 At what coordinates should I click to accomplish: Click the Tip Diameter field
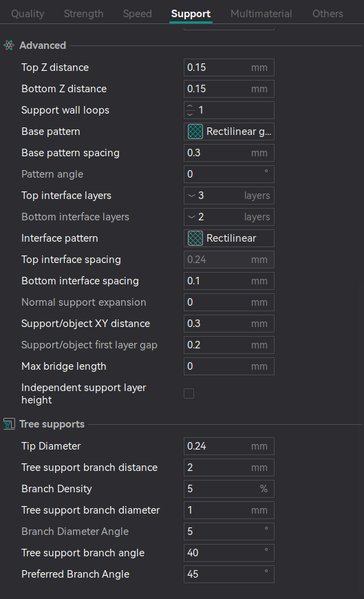(229, 446)
